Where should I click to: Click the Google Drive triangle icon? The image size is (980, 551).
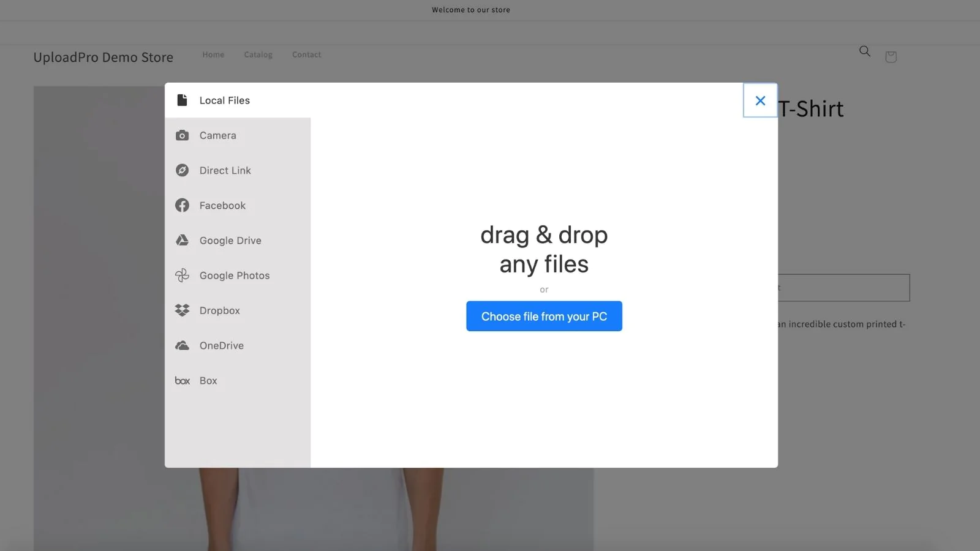(182, 240)
